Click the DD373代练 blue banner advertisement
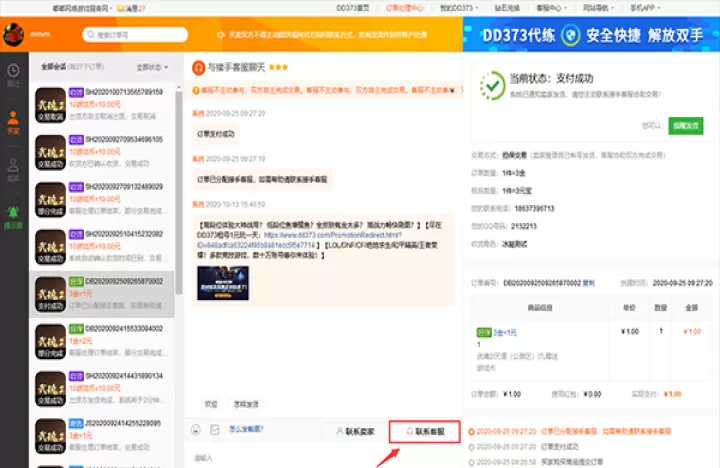This screenshot has width=720, height=468. (591, 34)
